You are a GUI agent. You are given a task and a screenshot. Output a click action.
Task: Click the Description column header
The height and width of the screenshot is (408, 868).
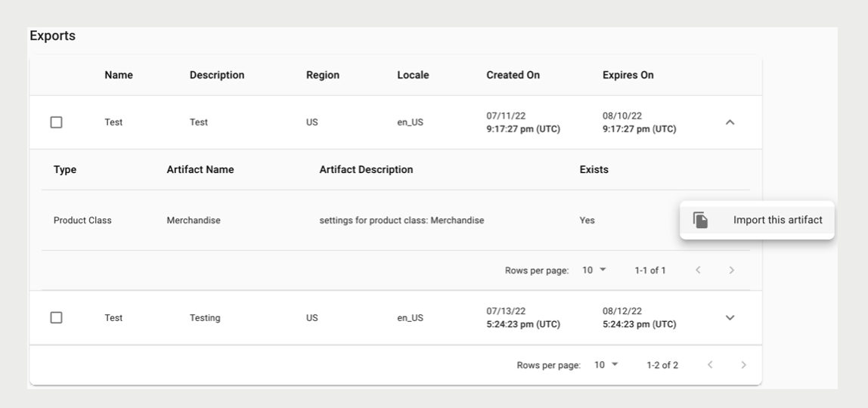pos(217,76)
